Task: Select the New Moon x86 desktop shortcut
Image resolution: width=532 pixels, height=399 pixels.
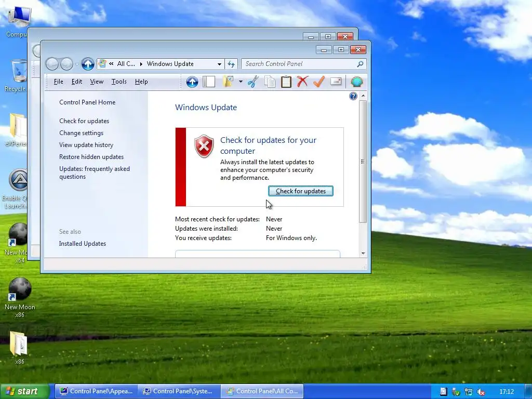Action: point(20,298)
